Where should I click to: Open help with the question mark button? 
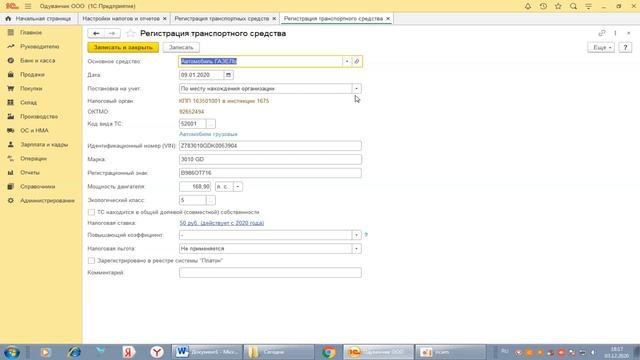coord(625,47)
